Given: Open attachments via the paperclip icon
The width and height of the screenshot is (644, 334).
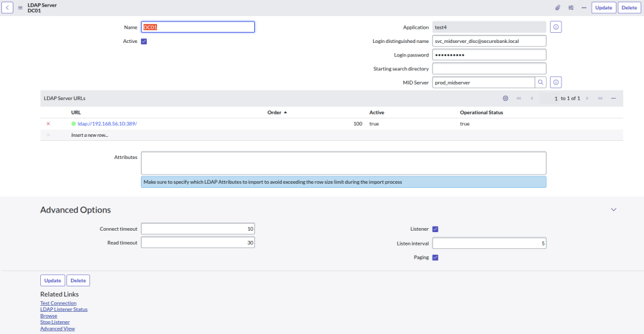Looking at the screenshot, I should pyautogui.click(x=557, y=8).
